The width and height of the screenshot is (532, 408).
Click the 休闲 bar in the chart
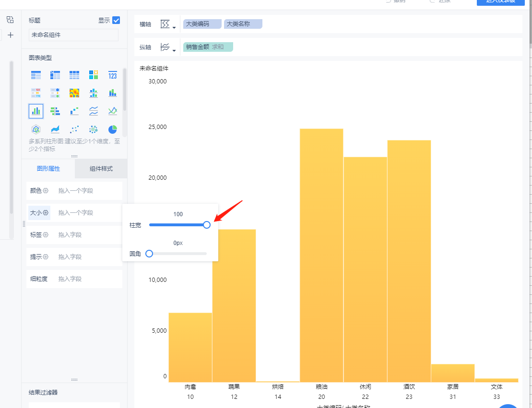coord(365,269)
